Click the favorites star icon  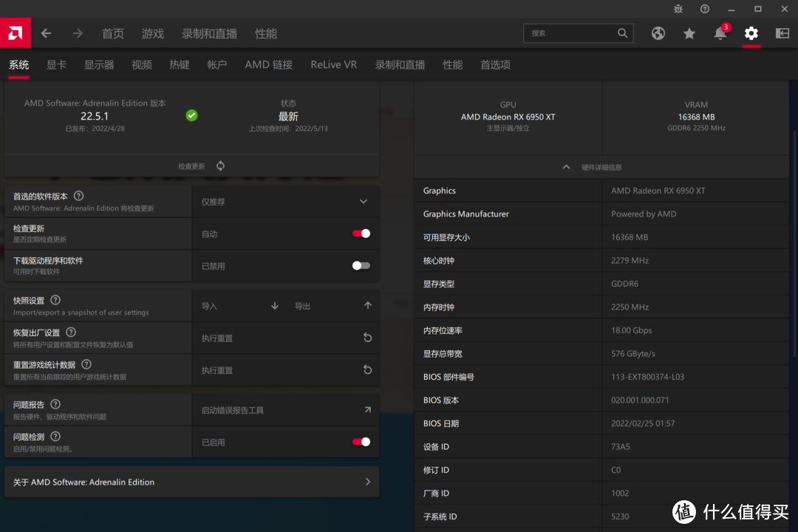pos(689,33)
